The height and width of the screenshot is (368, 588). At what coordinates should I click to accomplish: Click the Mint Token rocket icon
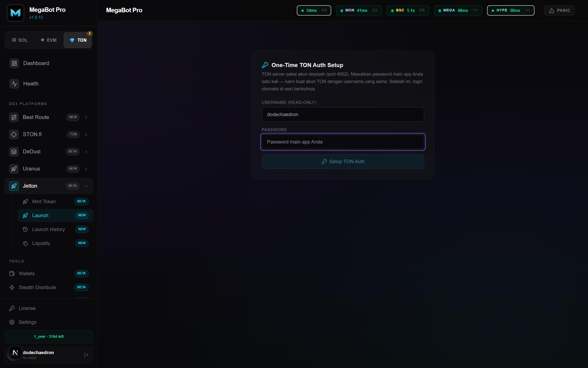25,202
